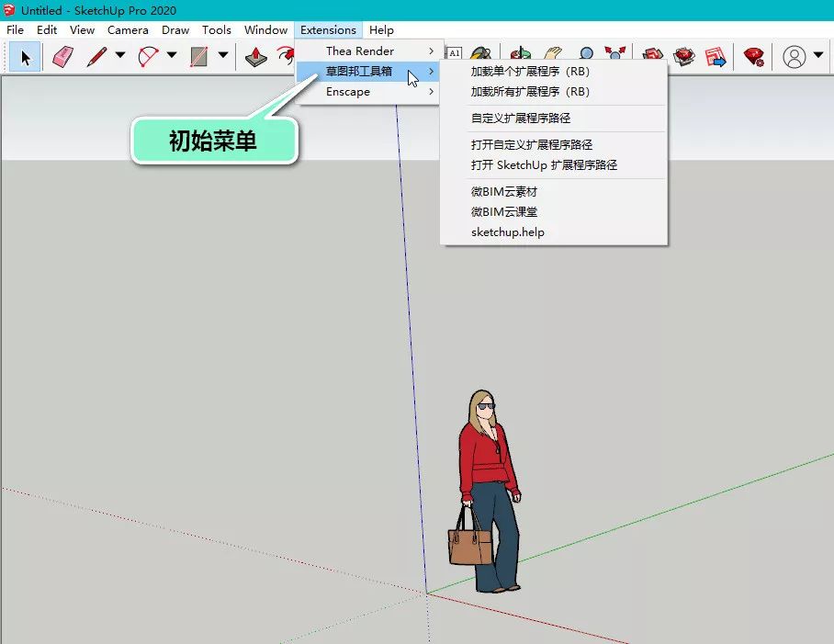This screenshot has height=644, width=834.
Task: Expand the account dropdown arrow
Action: (x=818, y=55)
